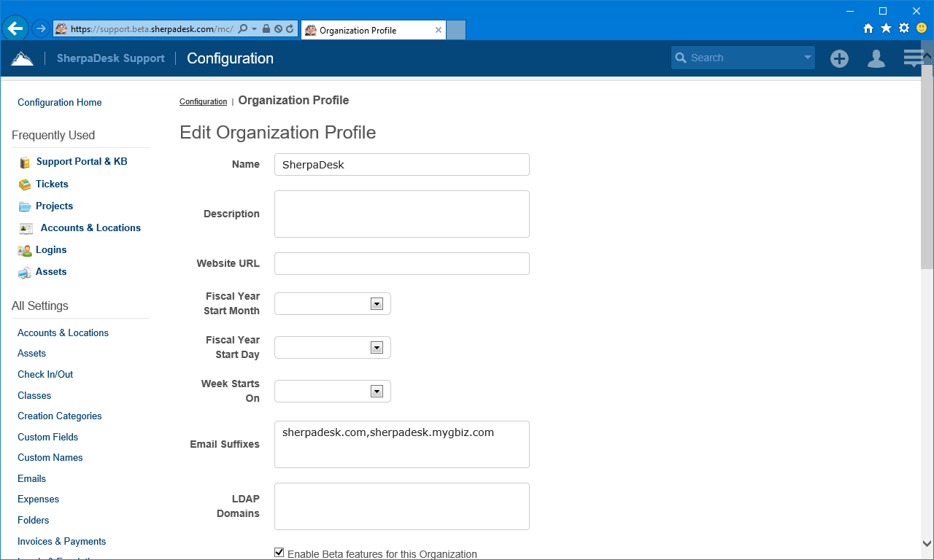
Task: Click inside the Website URL field
Action: tap(401, 263)
